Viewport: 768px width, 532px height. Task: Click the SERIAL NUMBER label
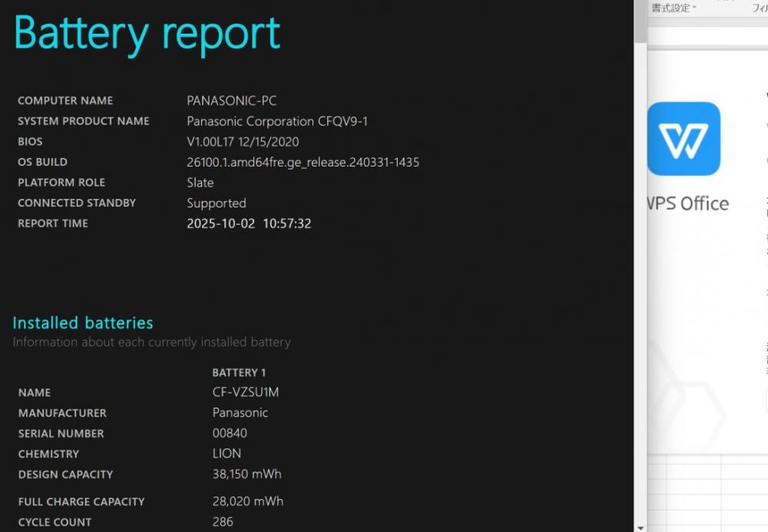pos(61,434)
